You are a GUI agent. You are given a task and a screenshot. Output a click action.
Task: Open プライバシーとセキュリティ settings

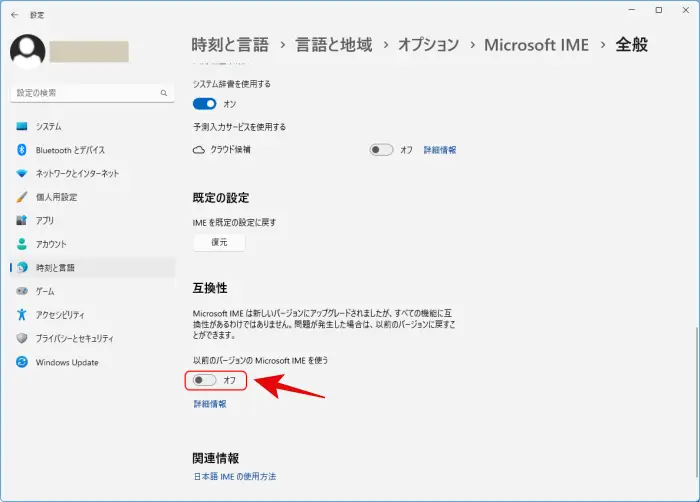tap(92, 338)
